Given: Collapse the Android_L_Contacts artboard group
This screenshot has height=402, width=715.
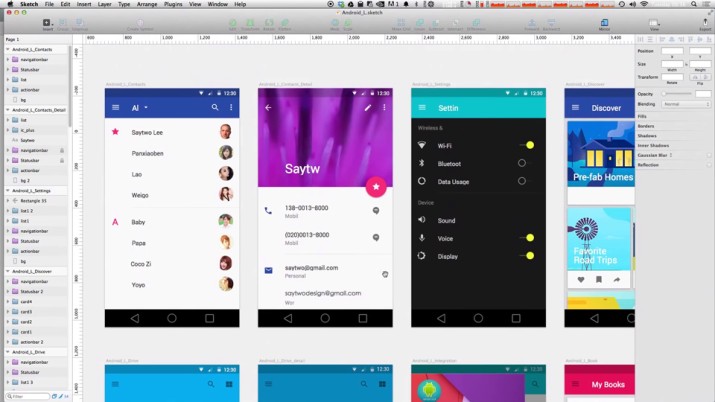Looking at the screenshot, I should click(8, 49).
